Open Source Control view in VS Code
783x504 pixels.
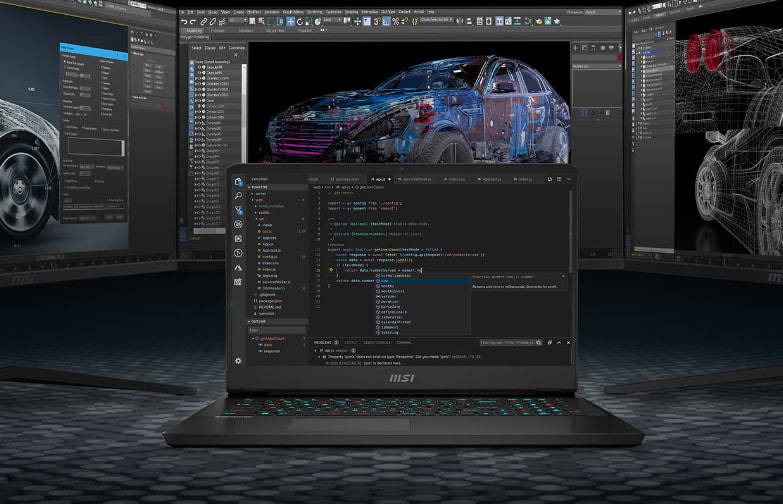[239, 210]
